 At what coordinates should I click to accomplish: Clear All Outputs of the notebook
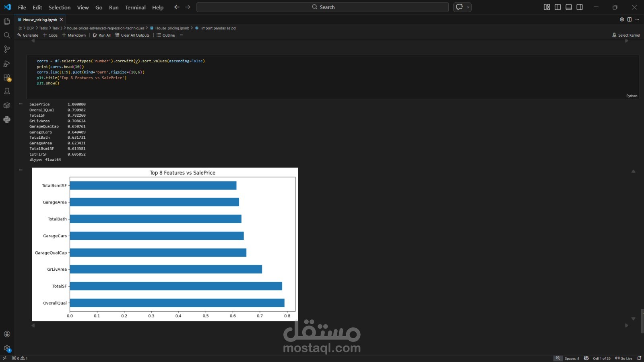(x=132, y=35)
